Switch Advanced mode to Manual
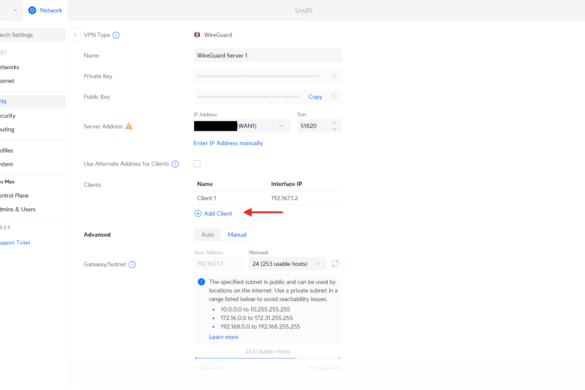This screenshot has width=585, height=390. tap(237, 235)
